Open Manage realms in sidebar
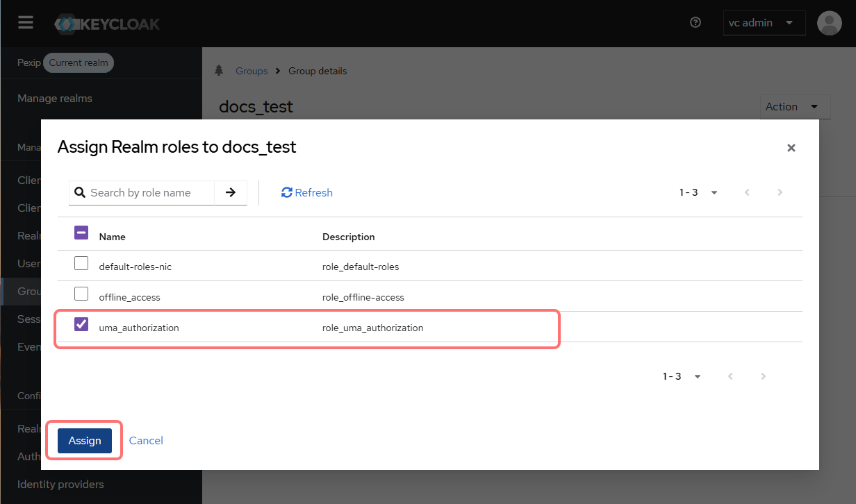856x504 pixels. pyautogui.click(x=55, y=98)
